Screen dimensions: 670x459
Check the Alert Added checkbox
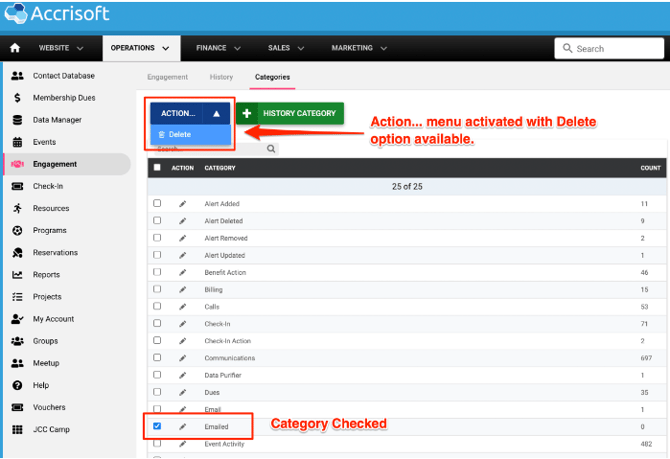157,203
